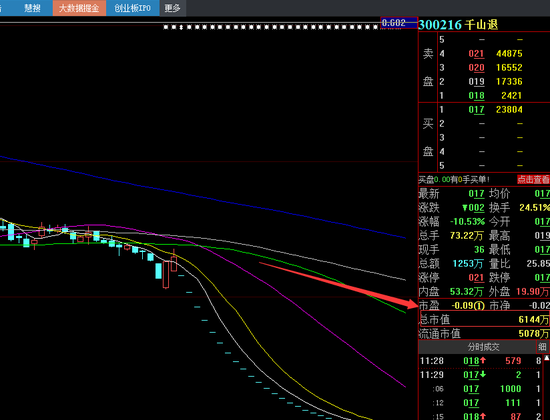The width and height of the screenshot is (550, 420).
Task: Click the large red hollow candlestick
Action: (166, 273)
